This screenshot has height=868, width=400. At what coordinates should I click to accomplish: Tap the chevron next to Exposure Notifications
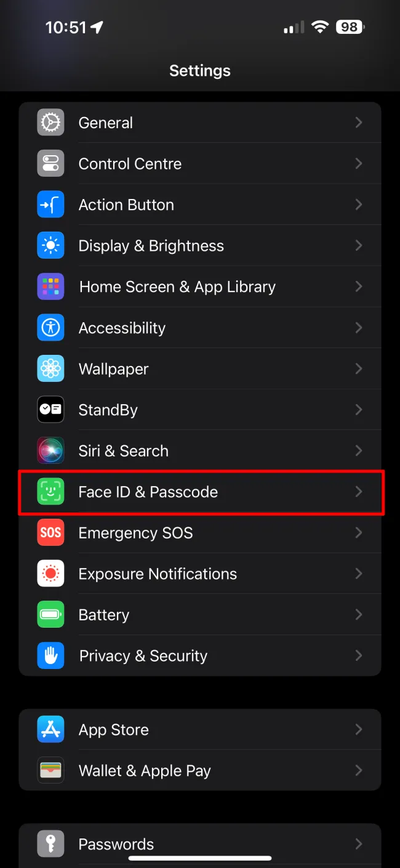[x=359, y=574]
